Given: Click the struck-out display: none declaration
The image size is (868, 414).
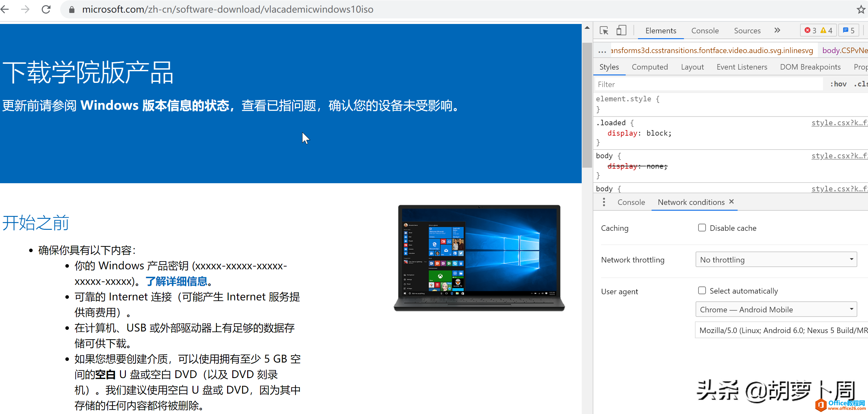Looking at the screenshot, I should pyautogui.click(x=637, y=166).
